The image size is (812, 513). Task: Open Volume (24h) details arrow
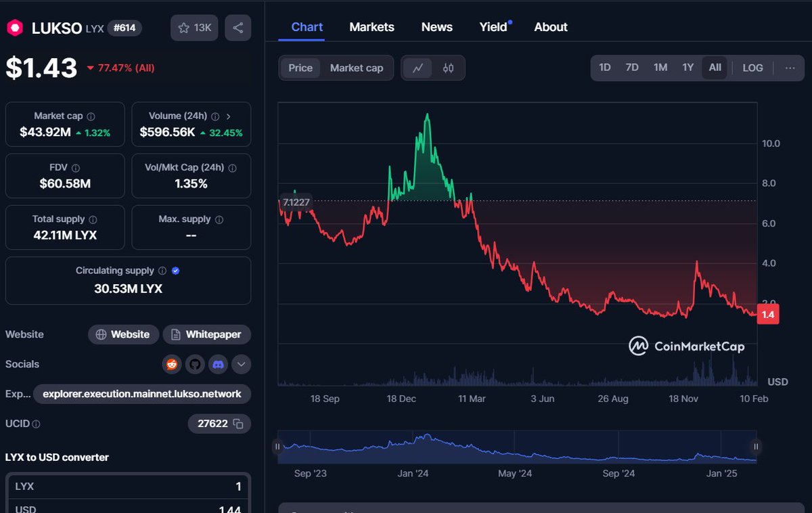click(229, 116)
